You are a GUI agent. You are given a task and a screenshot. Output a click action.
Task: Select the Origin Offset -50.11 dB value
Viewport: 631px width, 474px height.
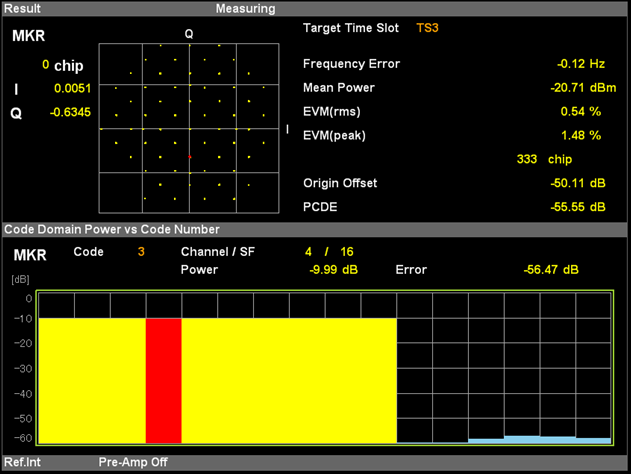pyautogui.click(x=580, y=183)
